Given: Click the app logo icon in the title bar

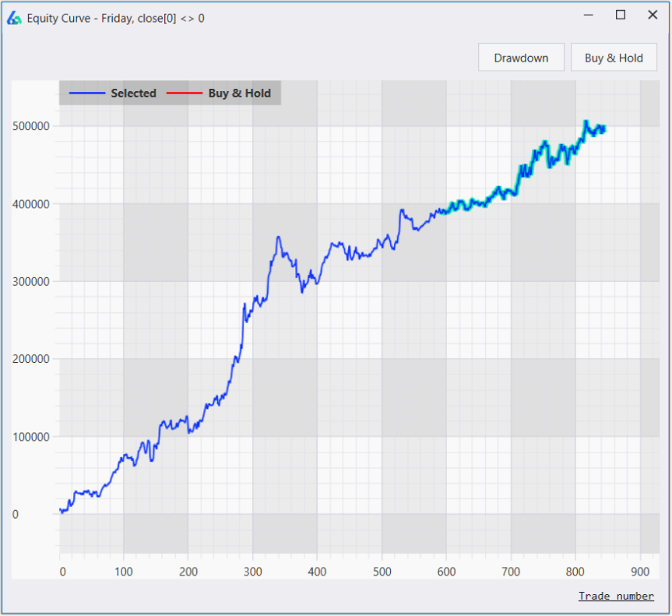Looking at the screenshot, I should pos(14,17).
